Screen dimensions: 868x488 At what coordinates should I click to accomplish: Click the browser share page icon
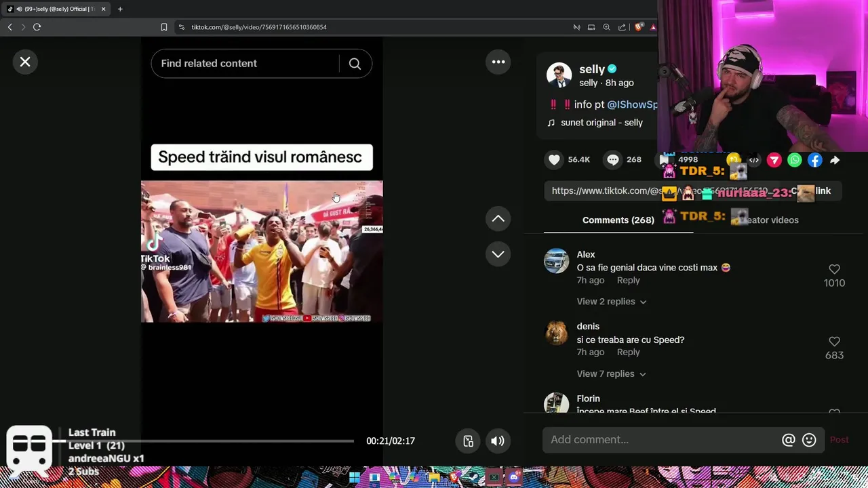pos(622,27)
